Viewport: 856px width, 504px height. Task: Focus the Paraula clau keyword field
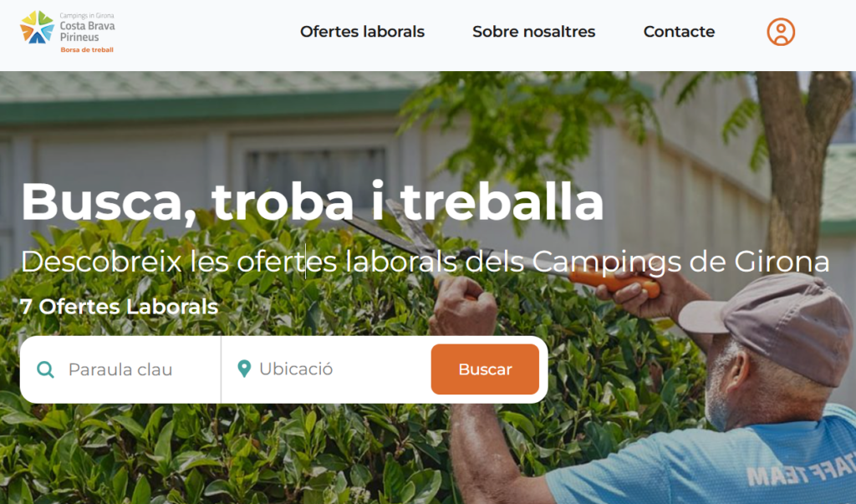(120, 369)
